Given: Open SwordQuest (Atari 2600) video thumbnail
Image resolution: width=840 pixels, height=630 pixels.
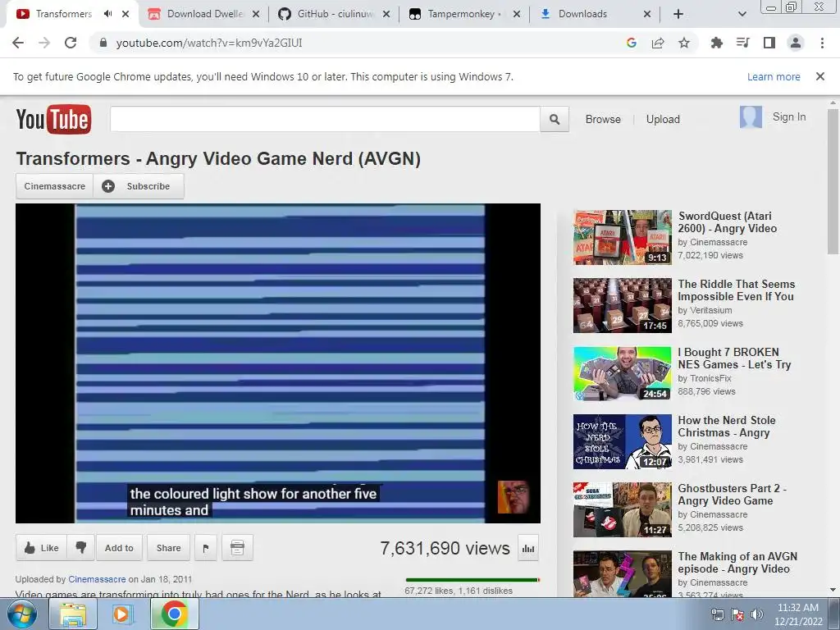Looking at the screenshot, I should 622,237.
